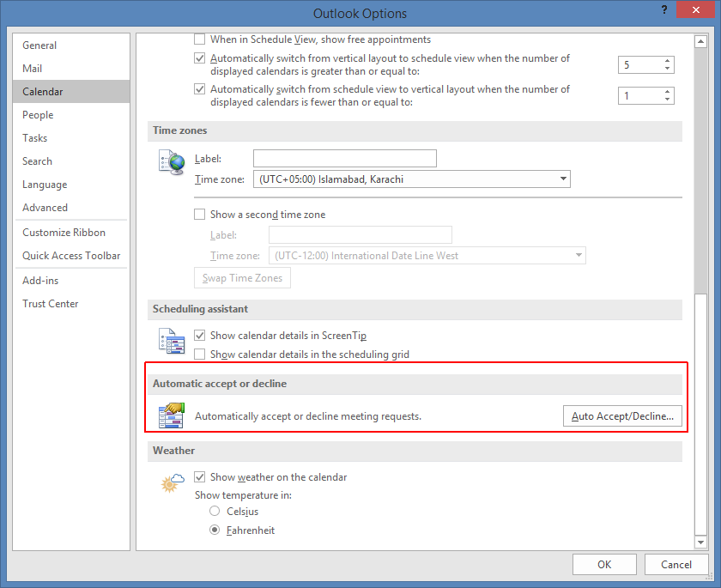Close the Outlook Options dialog
Screen dimensions: 721x588
click(696, 9)
